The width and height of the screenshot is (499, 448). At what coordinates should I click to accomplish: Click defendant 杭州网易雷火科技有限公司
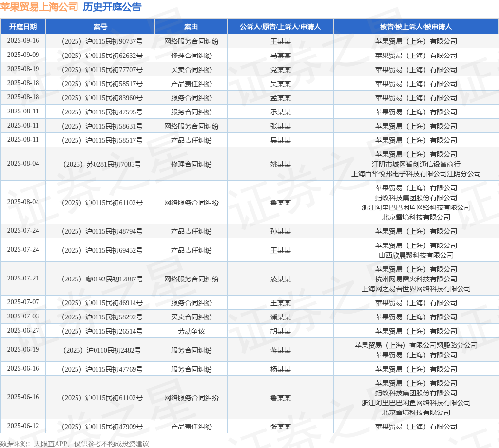416,279
